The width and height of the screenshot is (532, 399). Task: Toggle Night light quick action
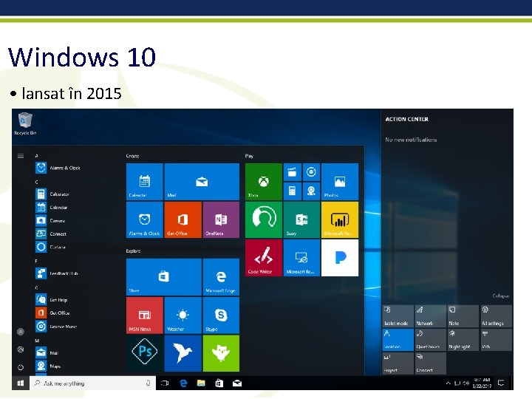[463, 339]
